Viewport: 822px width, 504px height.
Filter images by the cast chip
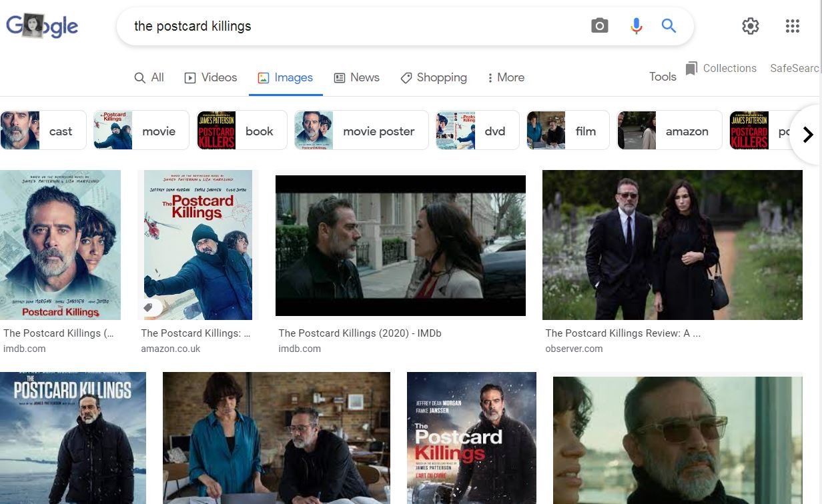click(x=43, y=130)
